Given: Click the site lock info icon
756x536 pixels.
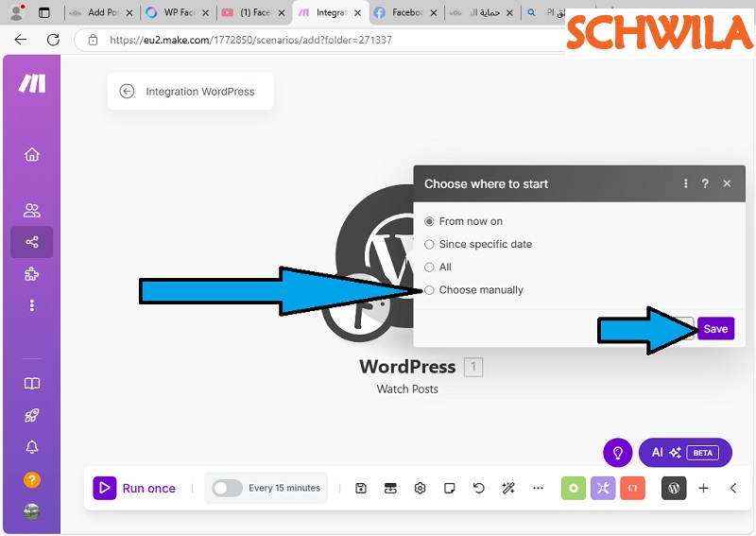Looking at the screenshot, I should (93, 40).
